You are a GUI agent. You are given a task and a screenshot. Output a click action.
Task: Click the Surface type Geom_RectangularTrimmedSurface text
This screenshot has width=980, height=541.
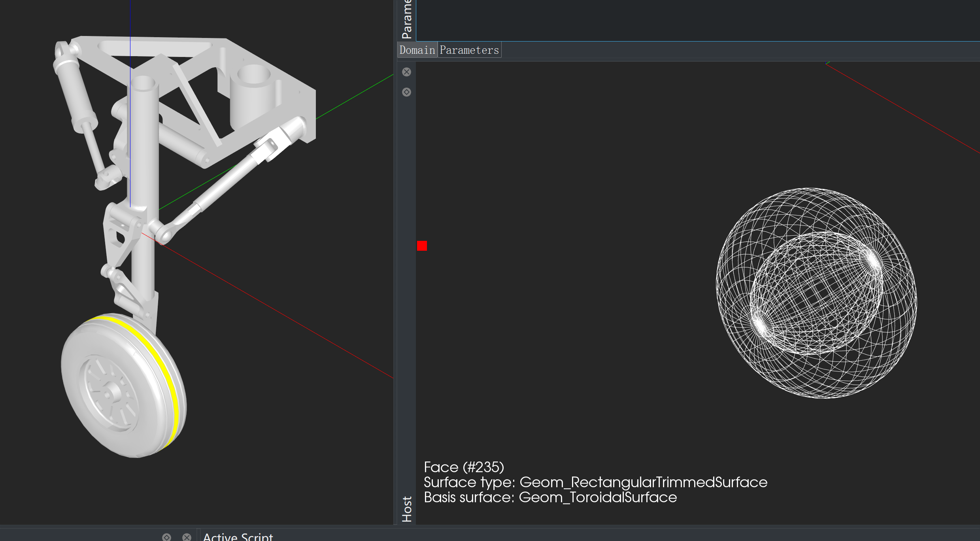595,482
